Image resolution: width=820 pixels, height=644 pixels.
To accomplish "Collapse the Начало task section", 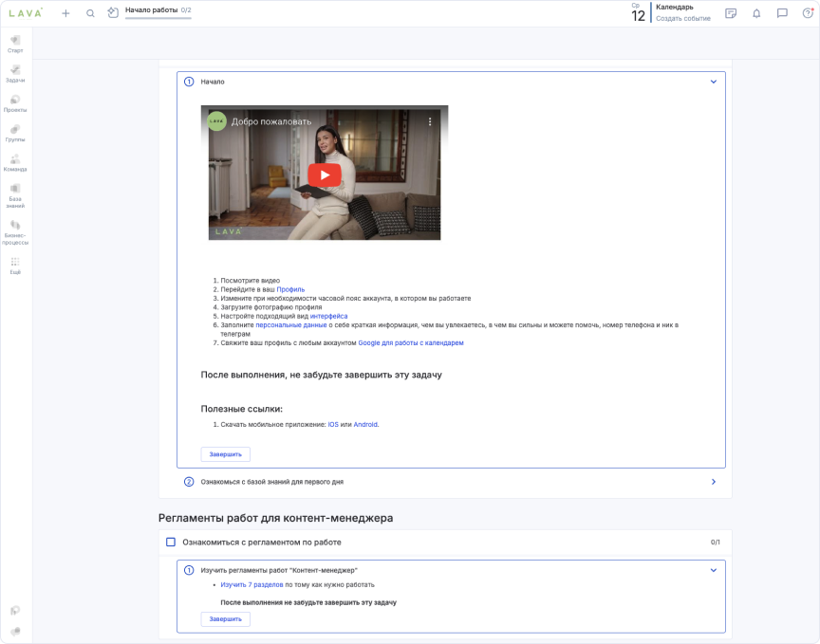I will (x=714, y=82).
